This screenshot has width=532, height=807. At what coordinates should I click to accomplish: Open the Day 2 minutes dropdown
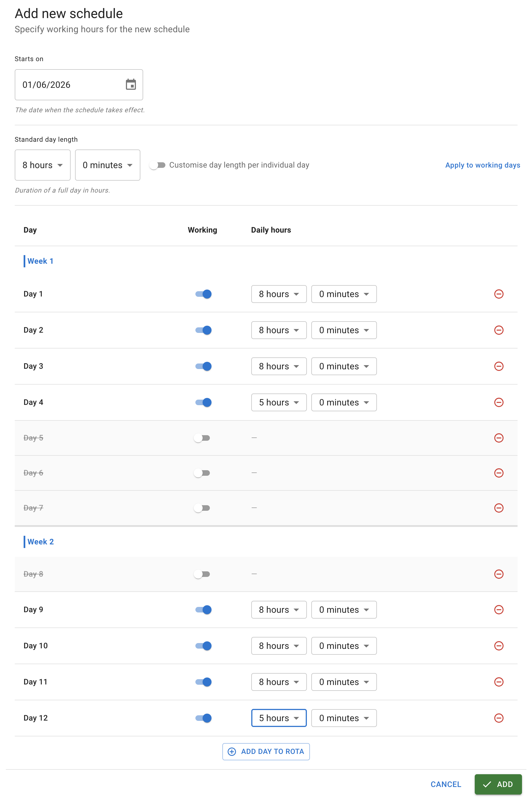click(344, 330)
